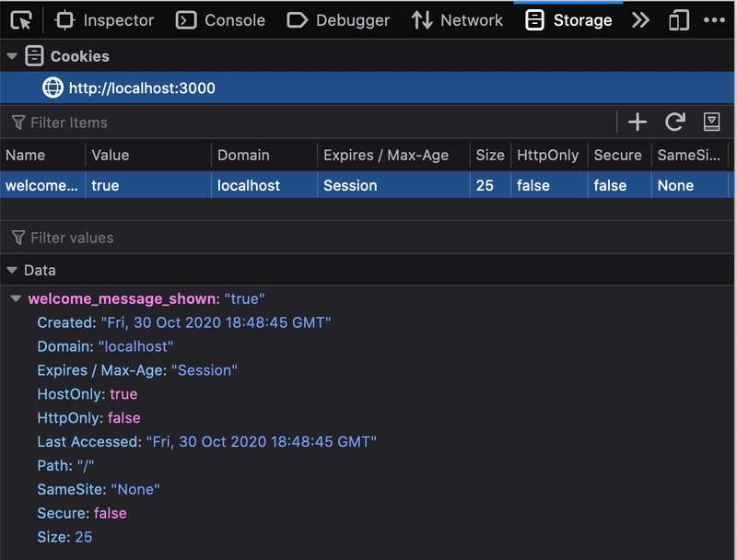Open the sidebar toggle icon in the cookie toolbar
737x560 pixels.
(711, 122)
